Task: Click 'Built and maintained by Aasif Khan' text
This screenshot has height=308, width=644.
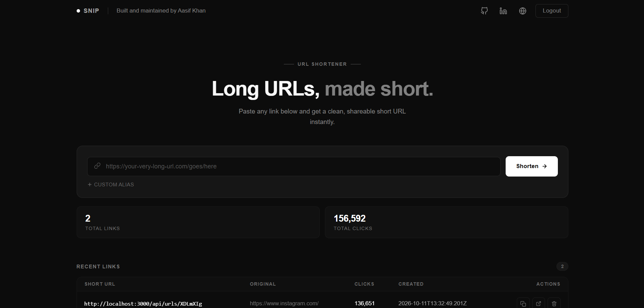Action: pos(161,11)
